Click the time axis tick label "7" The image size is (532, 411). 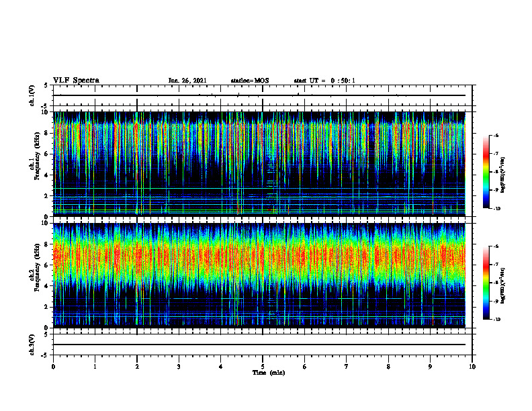pos(347,367)
